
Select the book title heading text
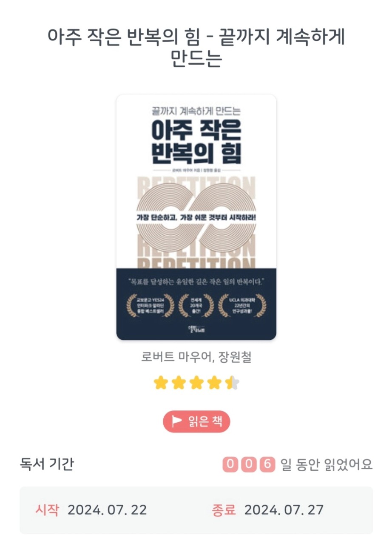point(196,48)
